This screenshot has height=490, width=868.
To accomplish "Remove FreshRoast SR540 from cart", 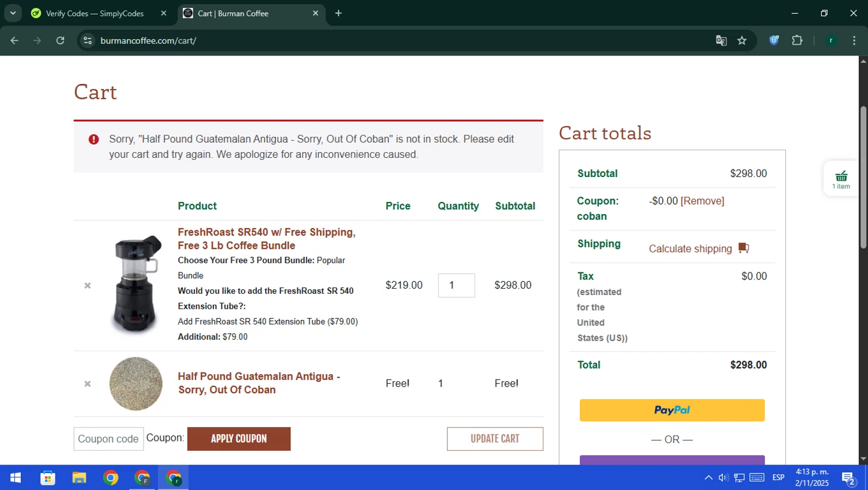I will click(87, 286).
